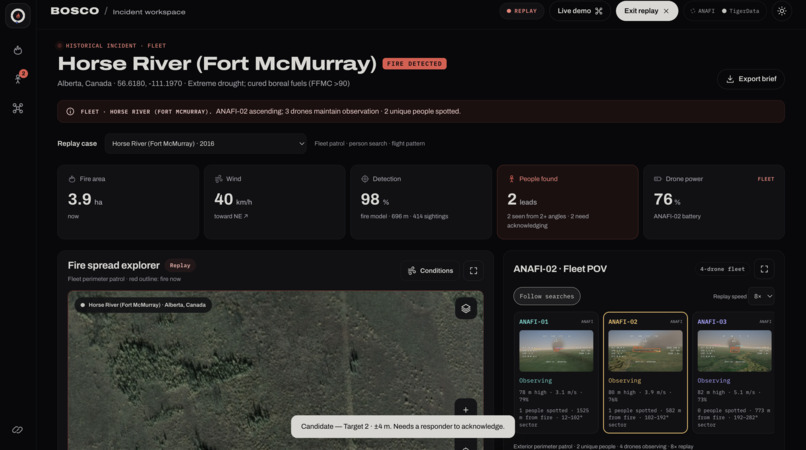The width and height of the screenshot is (806, 450).
Task: Click the FLEET label on Drone power
Action: tap(765, 179)
